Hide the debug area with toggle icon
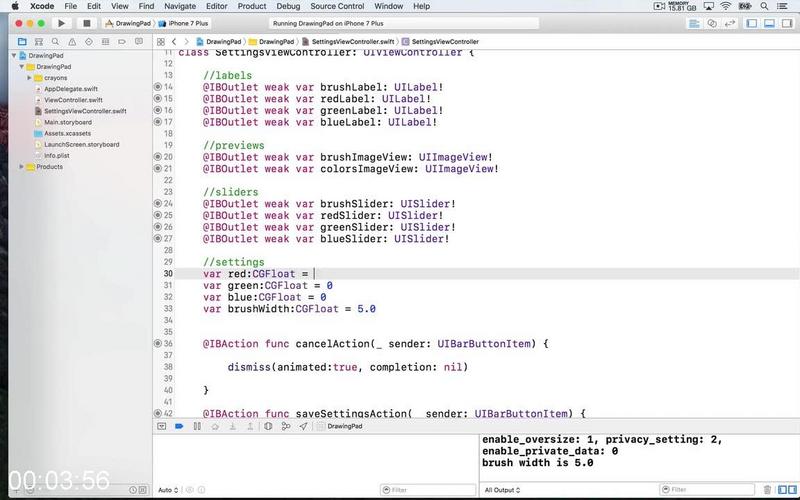The image size is (800, 500). [162, 427]
